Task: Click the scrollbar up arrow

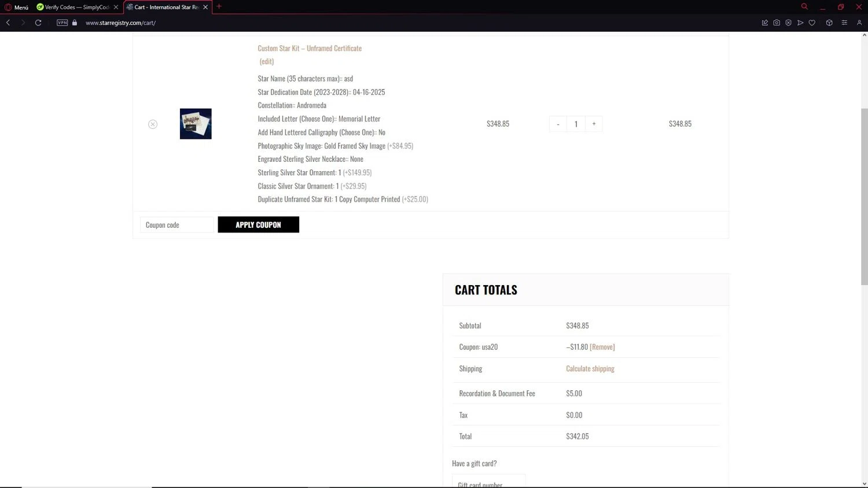Action: pos(865,35)
